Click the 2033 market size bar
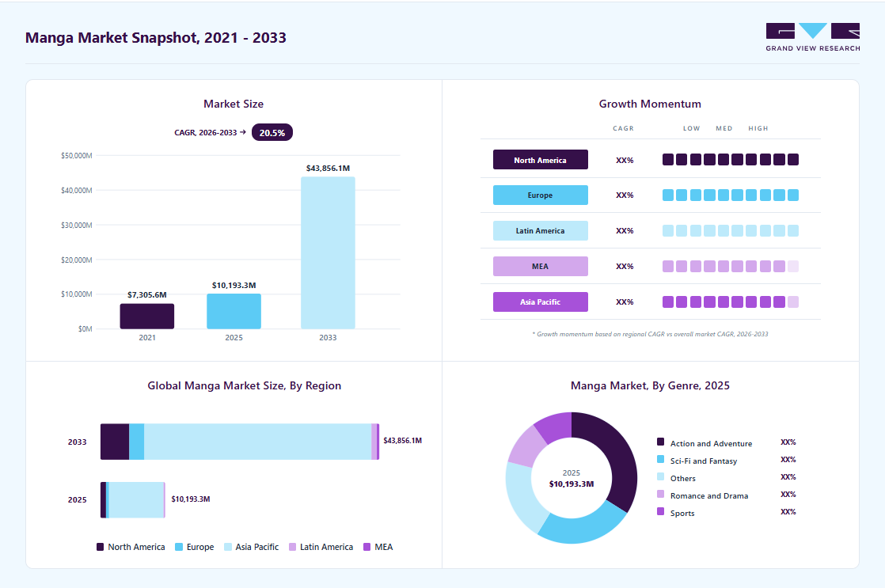The image size is (885, 588). (x=328, y=252)
